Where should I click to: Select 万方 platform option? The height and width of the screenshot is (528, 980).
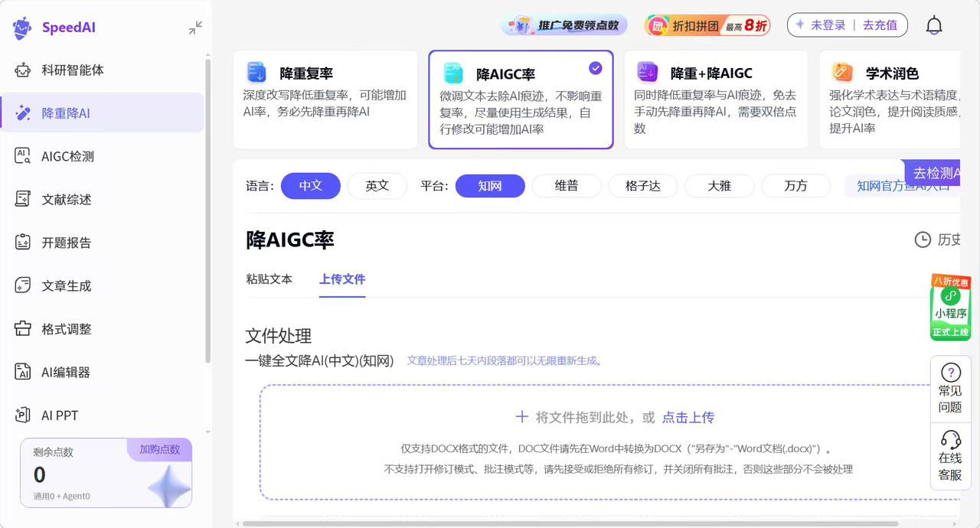[x=796, y=186]
